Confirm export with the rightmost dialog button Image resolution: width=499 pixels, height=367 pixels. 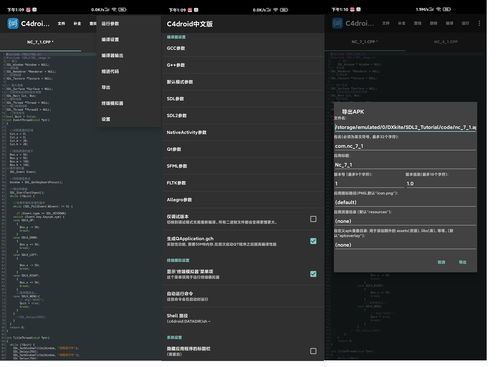(462, 262)
